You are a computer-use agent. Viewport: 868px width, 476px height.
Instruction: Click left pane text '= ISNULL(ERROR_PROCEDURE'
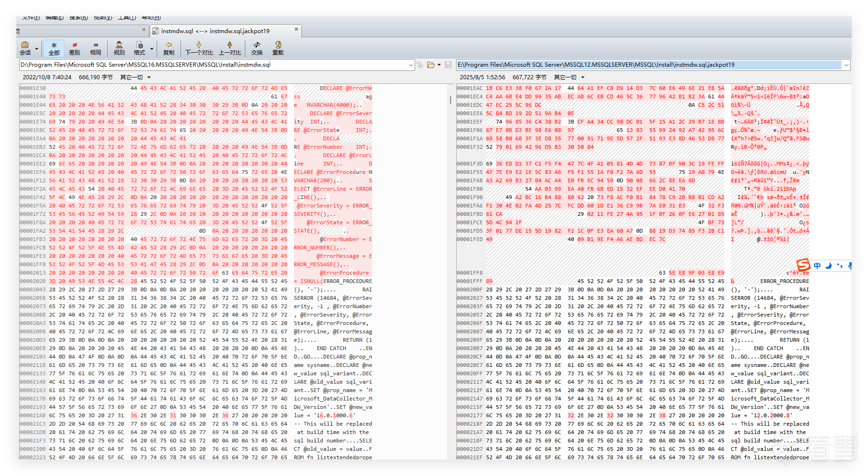333,281
